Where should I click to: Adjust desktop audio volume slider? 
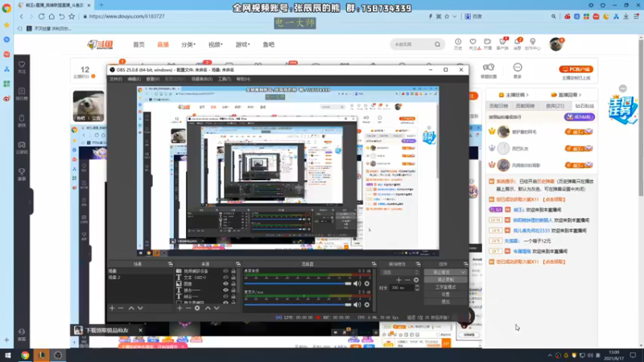[298, 284]
